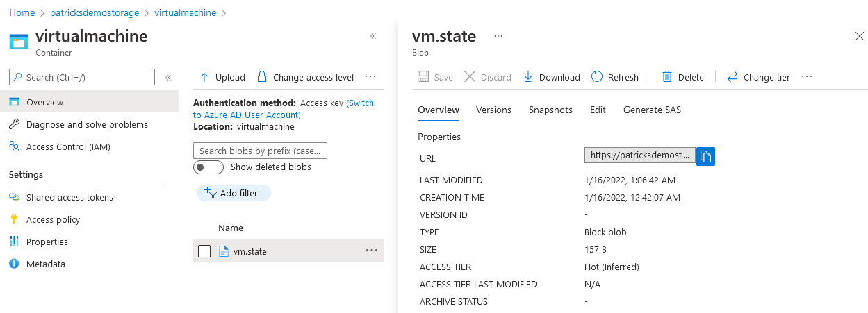Click in the Search (Ctrl+/) box
This screenshot has width=868, height=313.
82,77
